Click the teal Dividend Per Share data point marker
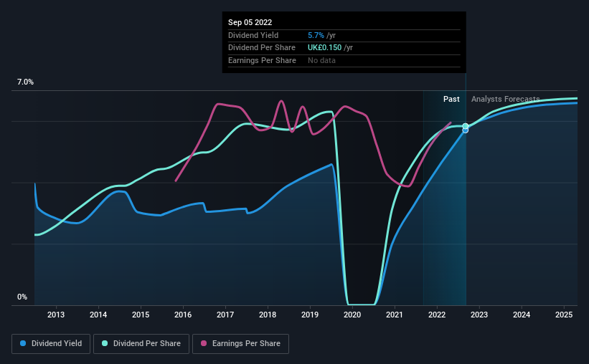The image size is (589, 364). (x=466, y=126)
